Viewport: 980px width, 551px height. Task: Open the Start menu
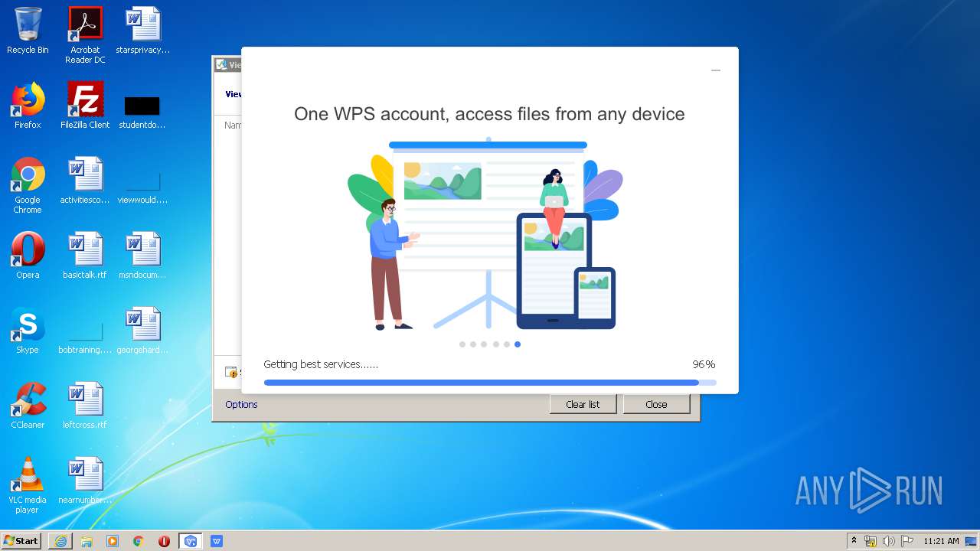21,541
